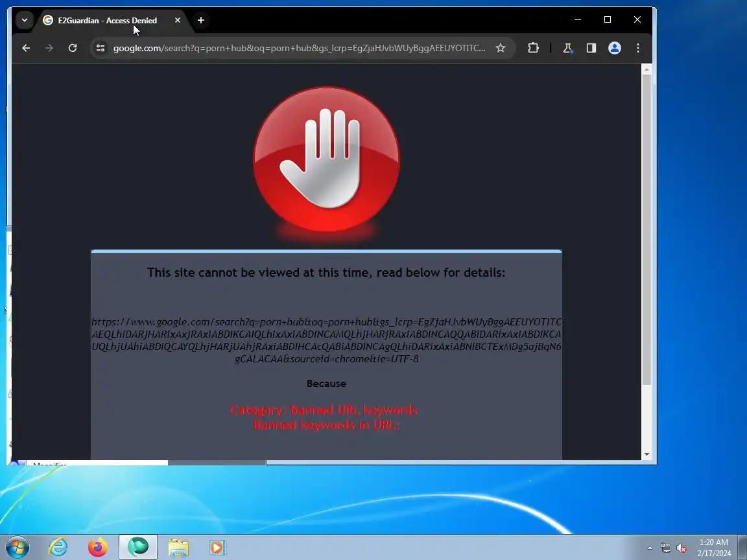Image resolution: width=747 pixels, height=560 pixels.
Task: Open Chrome three-dot menu
Action: 638,48
